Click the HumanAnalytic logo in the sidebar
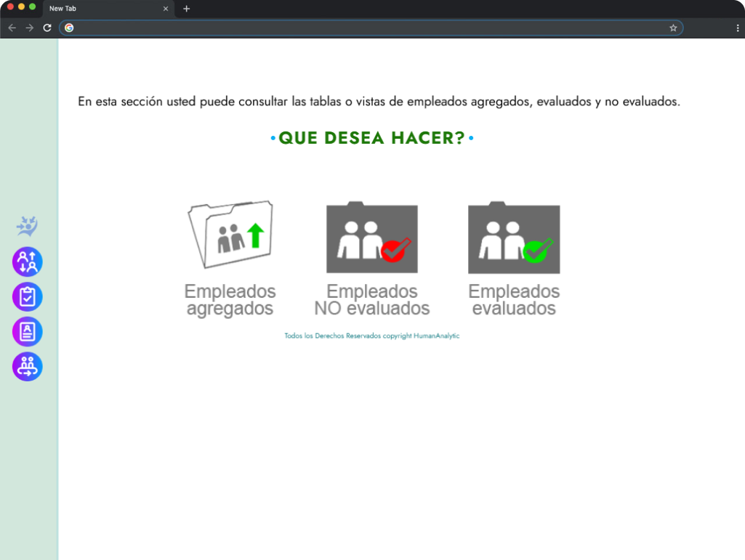 [28, 226]
